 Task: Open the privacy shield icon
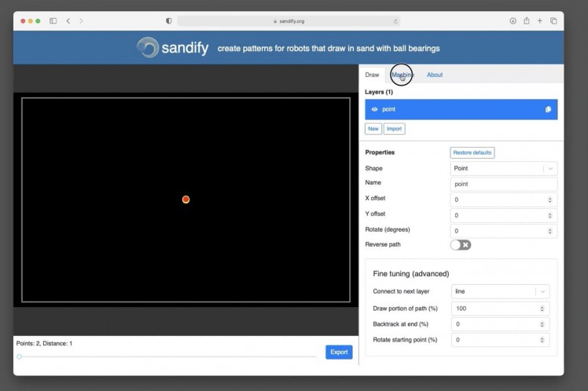169,21
